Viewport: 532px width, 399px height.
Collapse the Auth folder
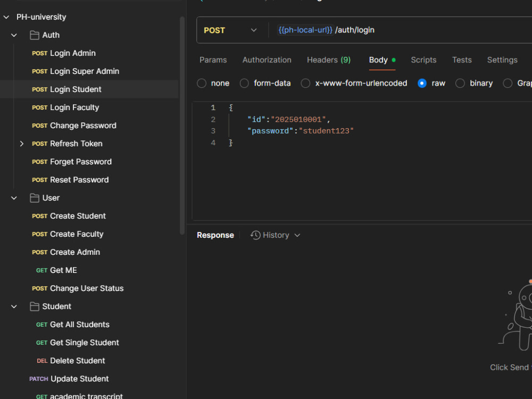(13, 35)
